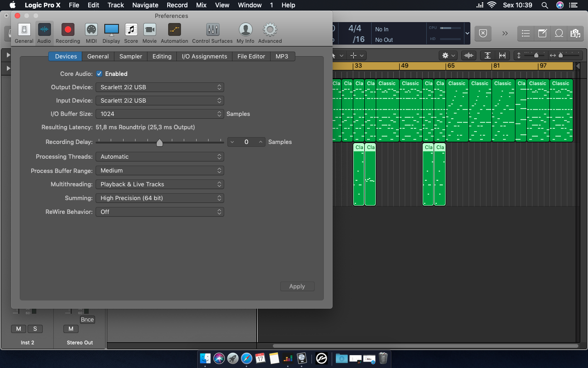Switch to the Editing tab
This screenshot has height=368, width=588.
click(162, 56)
